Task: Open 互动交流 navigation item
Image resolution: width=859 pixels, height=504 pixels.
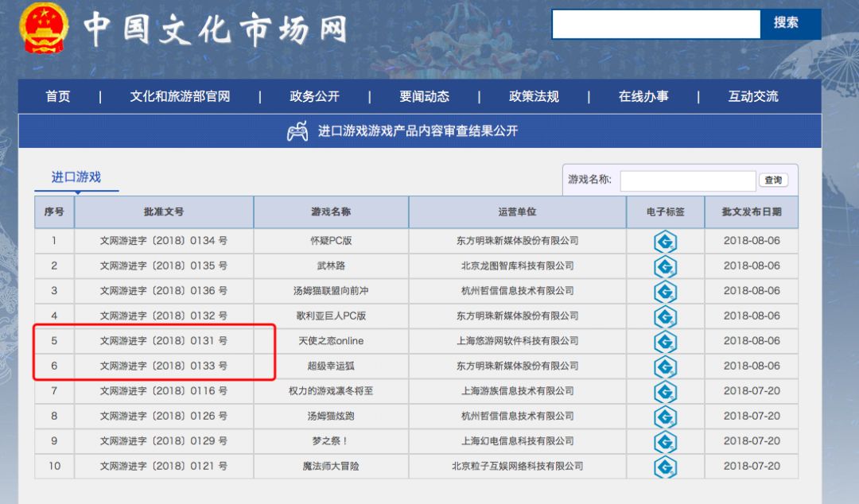Action: pyautogui.click(x=753, y=96)
